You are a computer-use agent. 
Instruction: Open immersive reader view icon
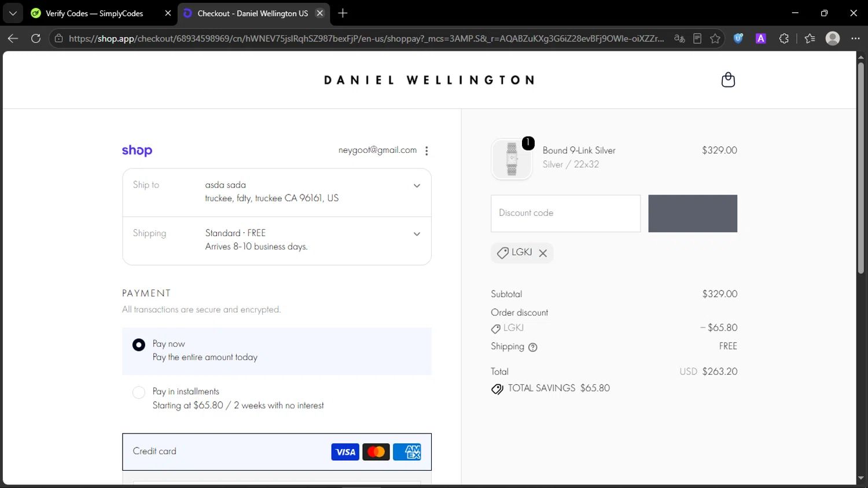[697, 38]
